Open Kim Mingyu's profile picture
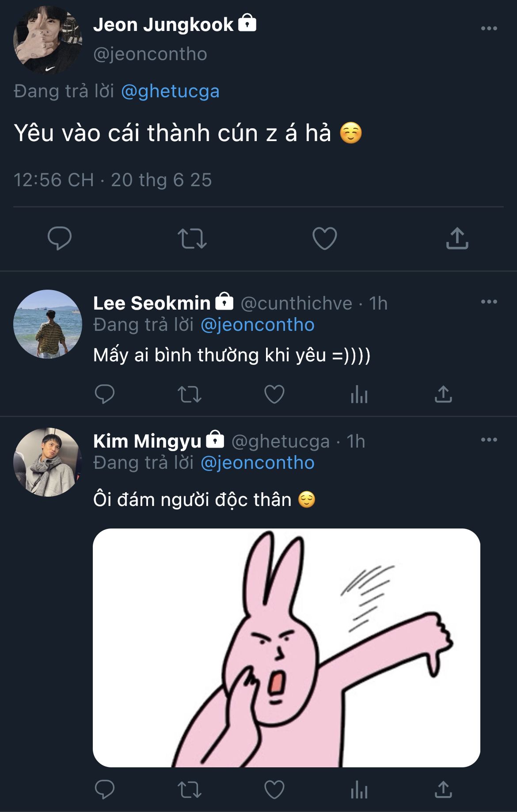Screen dimensions: 517x812 click(48, 462)
